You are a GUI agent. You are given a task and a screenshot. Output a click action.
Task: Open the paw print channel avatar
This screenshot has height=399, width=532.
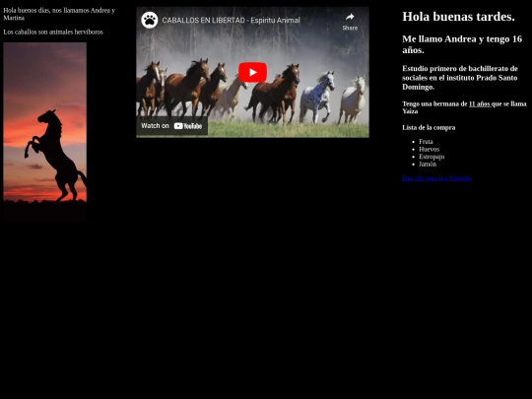(150, 20)
